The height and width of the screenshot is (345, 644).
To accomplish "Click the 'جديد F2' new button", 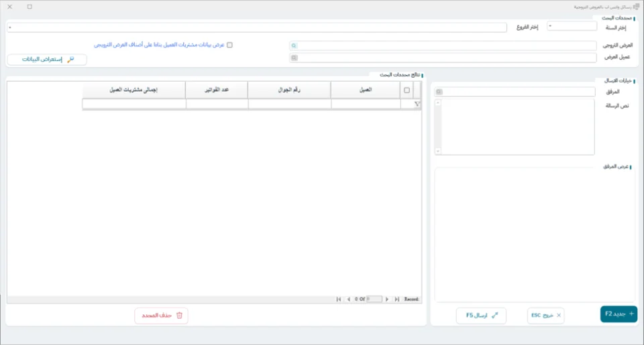I will pyautogui.click(x=619, y=314).
